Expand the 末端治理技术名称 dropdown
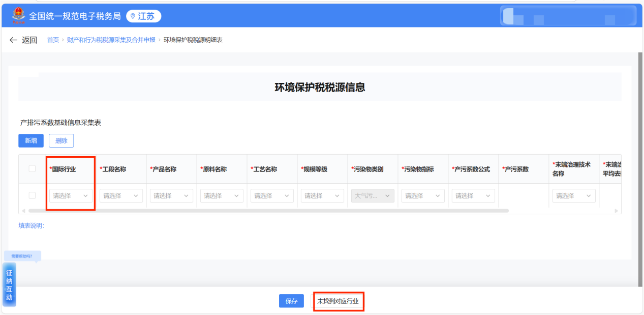644x315 pixels. click(x=574, y=195)
